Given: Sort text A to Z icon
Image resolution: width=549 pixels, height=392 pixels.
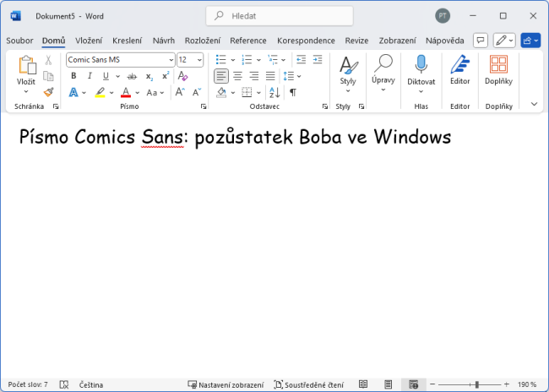Looking at the screenshot, I should pyautogui.click(x=274, y=92).
